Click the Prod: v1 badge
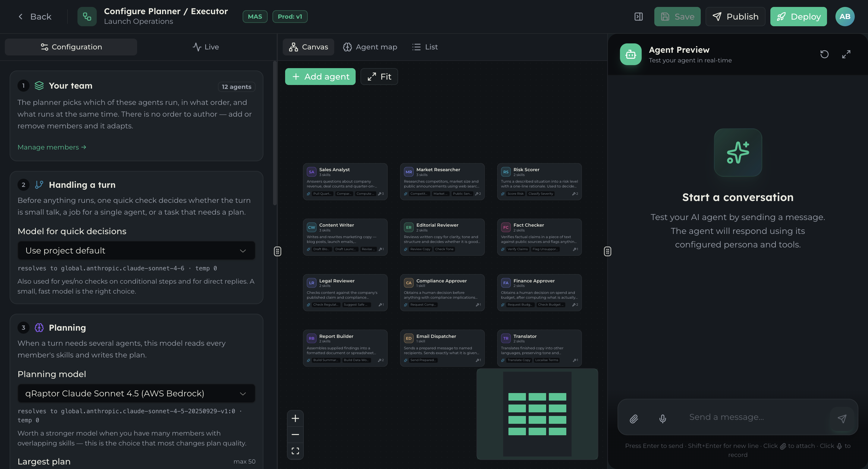 point(290,17)
